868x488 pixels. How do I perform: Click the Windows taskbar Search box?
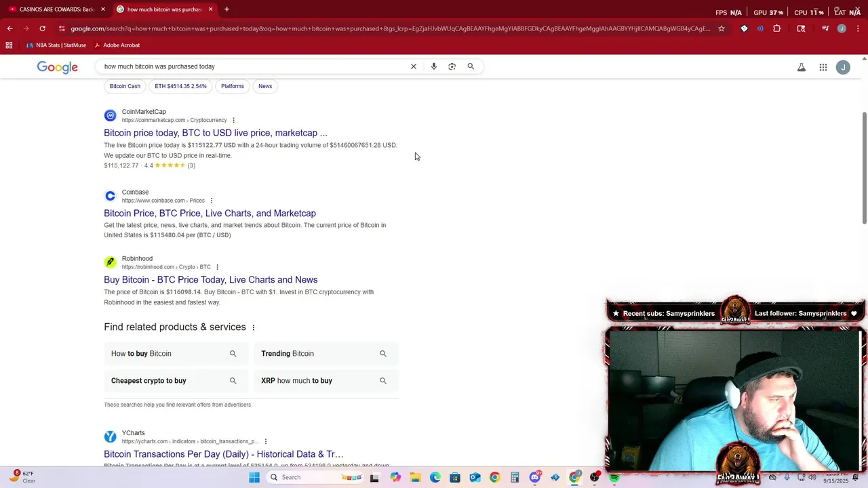316,477
